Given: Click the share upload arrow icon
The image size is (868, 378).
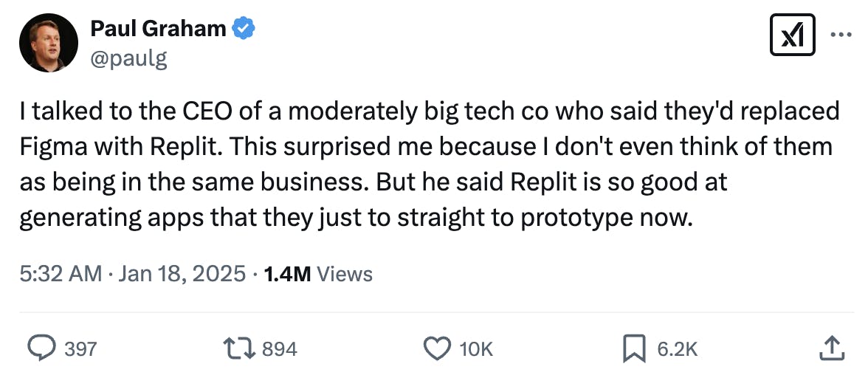Looking at the screenshot, I should (x=831, y=348).
